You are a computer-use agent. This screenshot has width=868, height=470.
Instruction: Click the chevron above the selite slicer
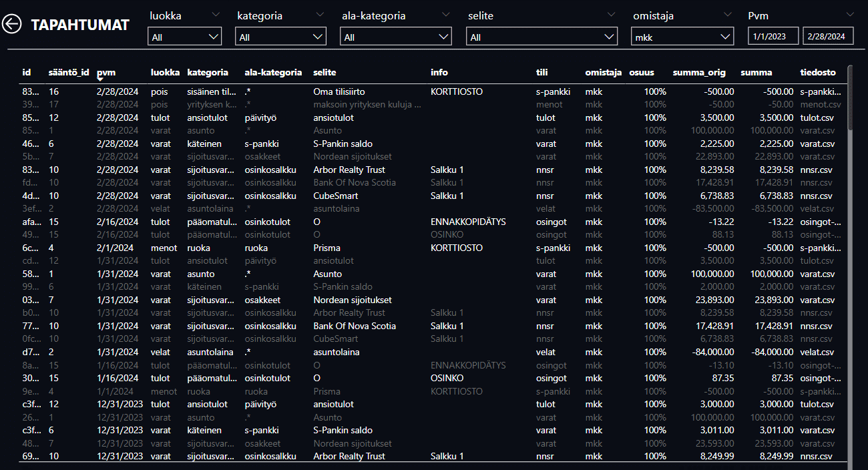[x=611, y=14]
